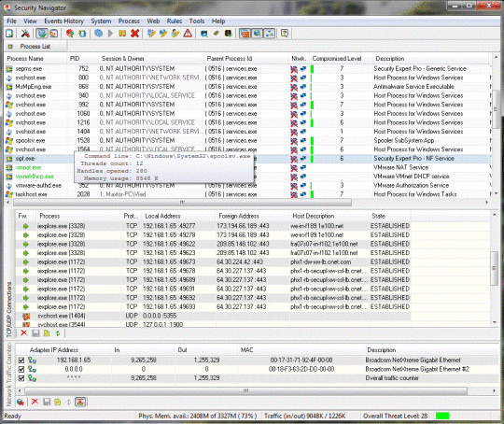Click the gray play/resume process toolbar icon
This screenshot has height=424, width=504.
pyautogui.click(x=110, y=33)
